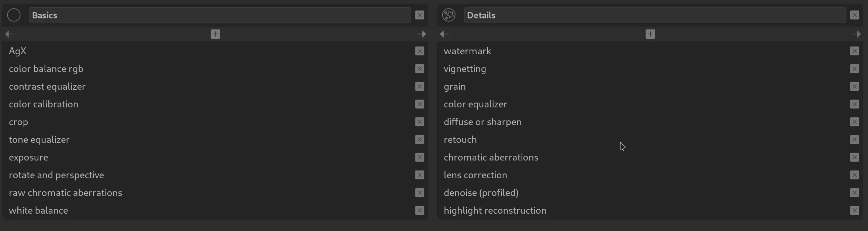Remove the exposure module from Basics
The image size is (868, 231).
(419, 157)
